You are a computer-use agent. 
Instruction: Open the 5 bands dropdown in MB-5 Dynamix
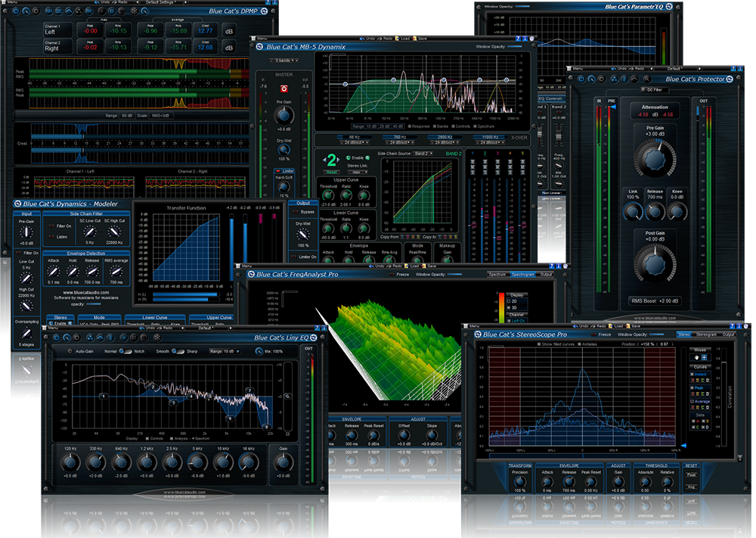coord(284,61)
